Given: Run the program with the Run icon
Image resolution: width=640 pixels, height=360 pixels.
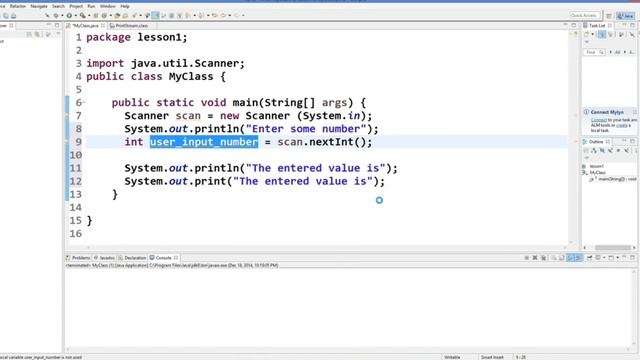Looking at the screenshot, I should pyautogui.click(x=69, y=16).
